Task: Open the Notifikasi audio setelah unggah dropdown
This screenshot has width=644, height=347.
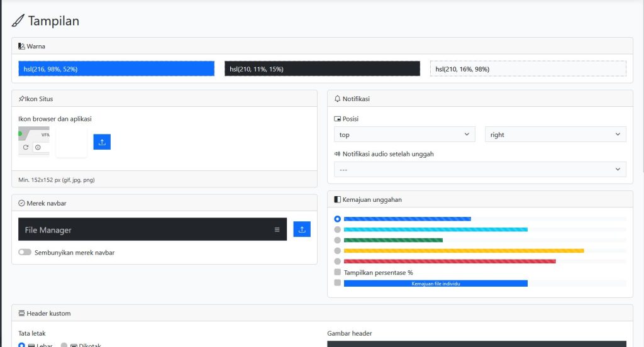Action: click(x=480, y=169)
